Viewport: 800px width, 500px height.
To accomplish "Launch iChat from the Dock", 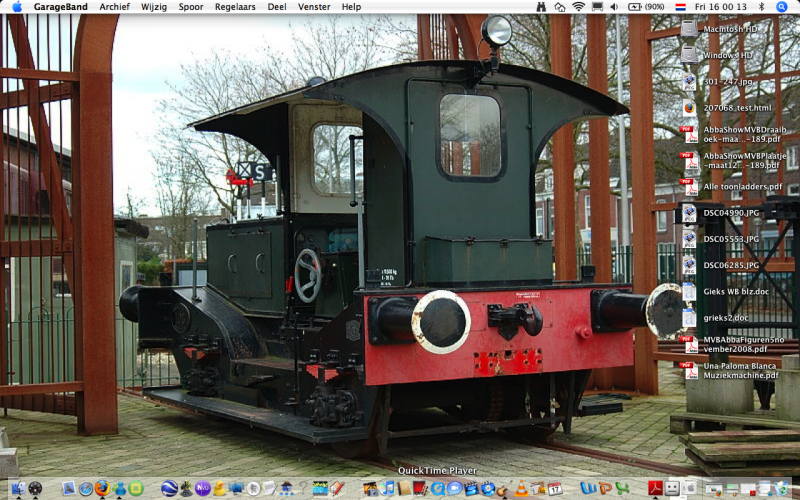I will pos(455,488).
